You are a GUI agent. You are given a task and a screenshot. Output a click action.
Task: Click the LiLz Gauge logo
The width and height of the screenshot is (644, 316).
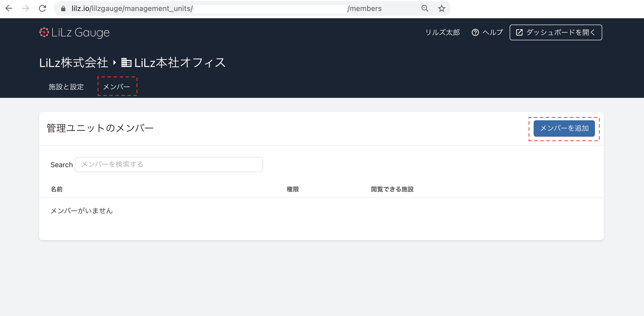point(74,32)
